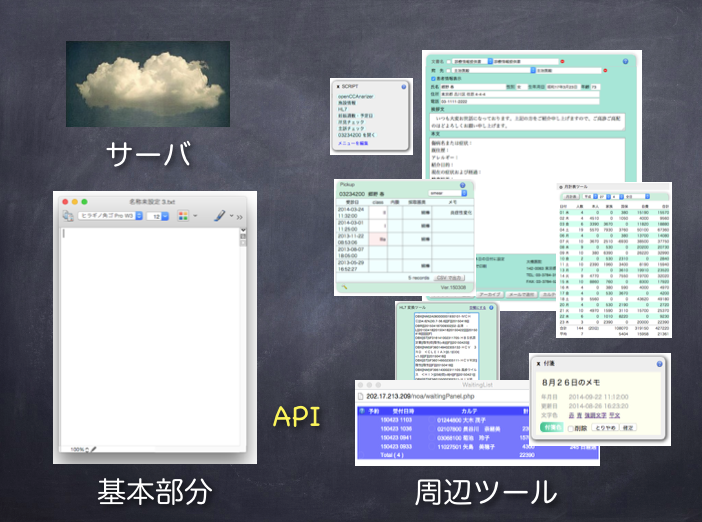This screenshot has width=702, height=522.
Task: Select the 2014-03-24 row in Pickup
Action: tap(405, 212)
